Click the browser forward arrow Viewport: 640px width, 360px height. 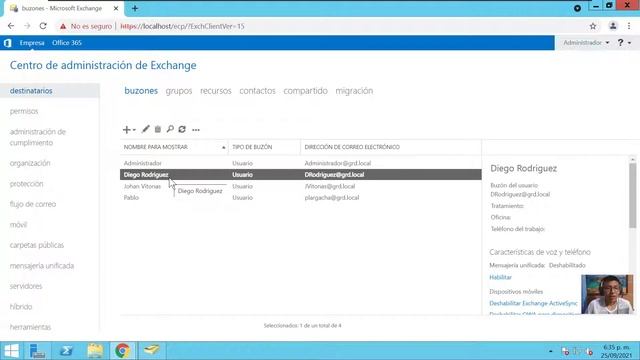click(x=27, y=26)
